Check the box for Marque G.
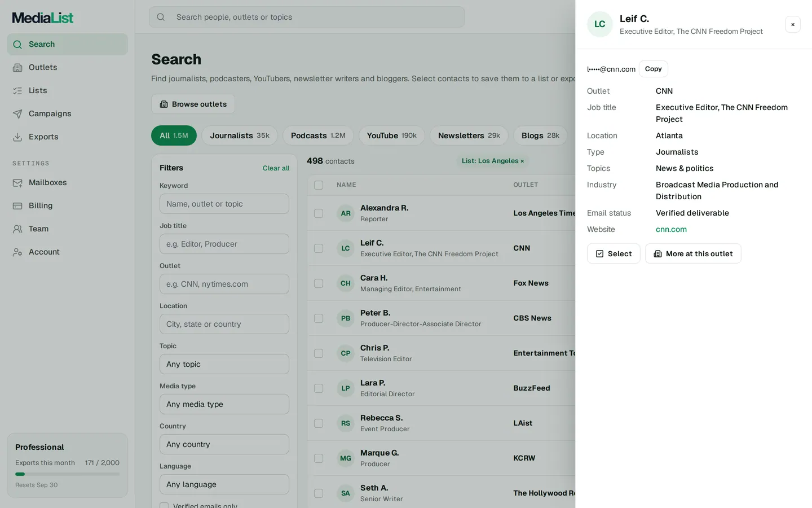The height and width of the screenshot is (508, 812). [x=319, y=458]
